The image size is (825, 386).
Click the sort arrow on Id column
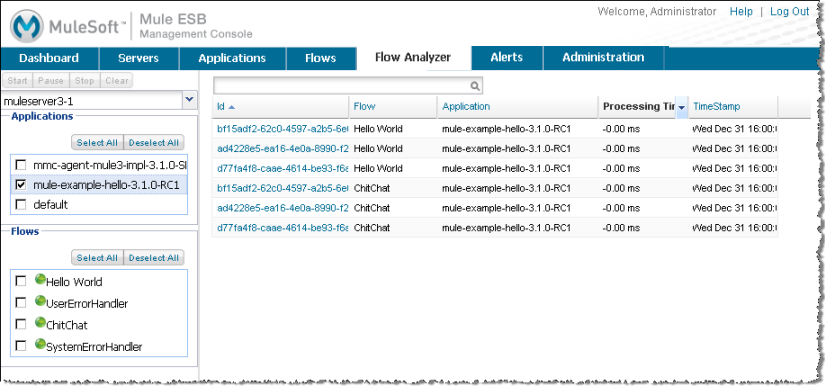pos(232,107)
